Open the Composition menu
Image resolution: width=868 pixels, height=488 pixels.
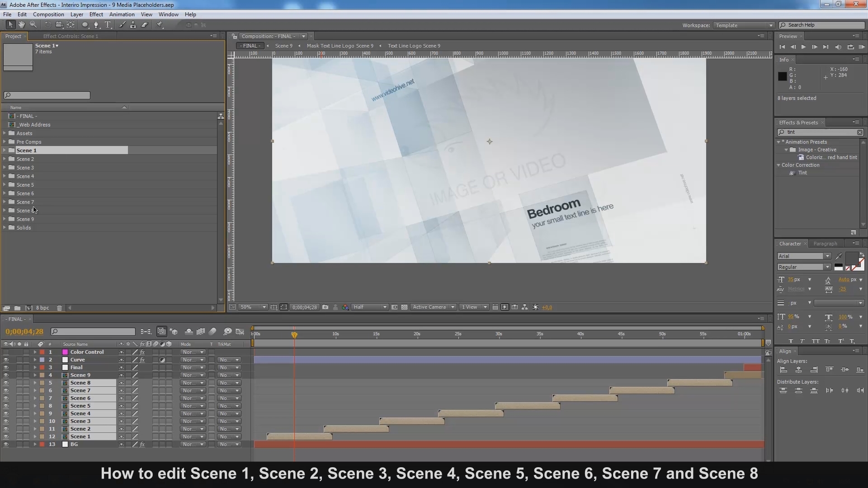click(48, 14)
